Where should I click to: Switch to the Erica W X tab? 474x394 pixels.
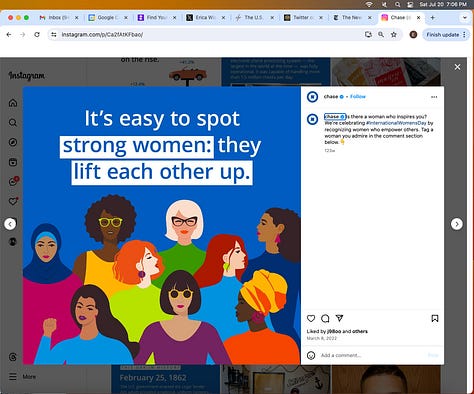(x=205, y=18)
